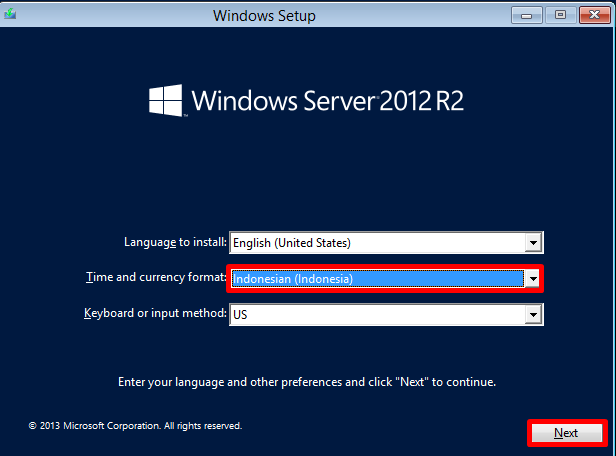Image resolution: width=616 pixels, height=456 pixels.
Task: Click the Microsoft Corporation copyright notice
Action: (135, 426)
